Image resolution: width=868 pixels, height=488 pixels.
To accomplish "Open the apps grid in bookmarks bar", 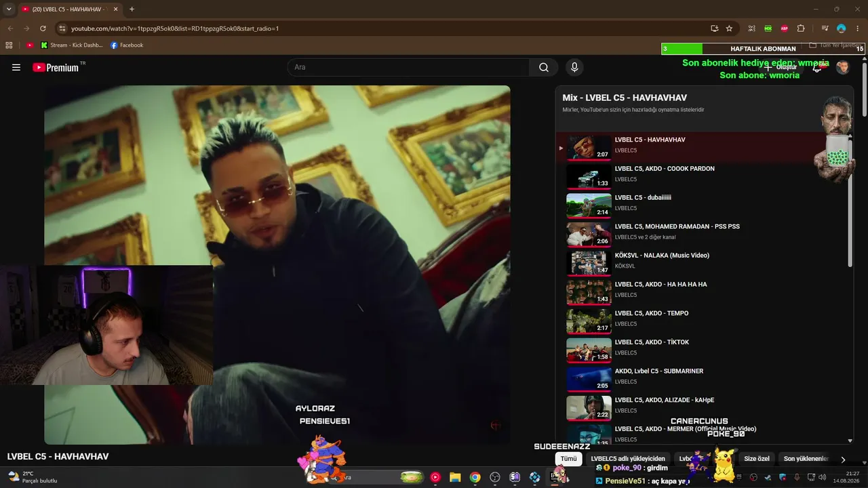I will pyautogui.click(x=9, y=45).
